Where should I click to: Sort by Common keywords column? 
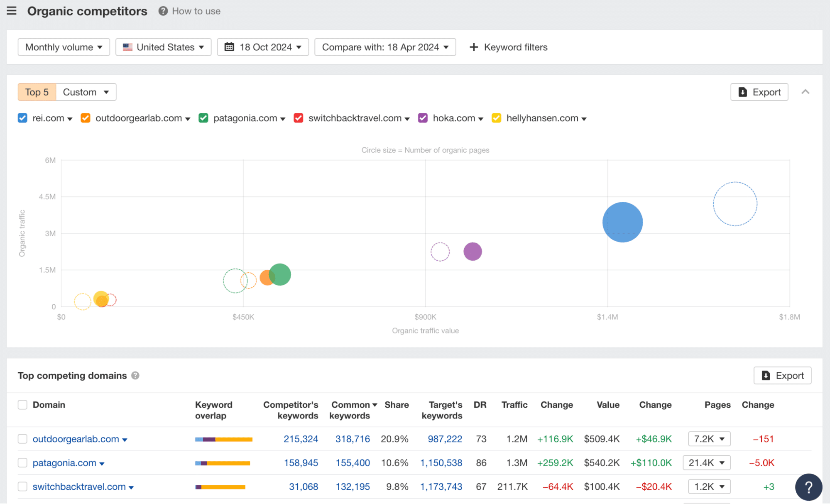(x=353, y=410)
